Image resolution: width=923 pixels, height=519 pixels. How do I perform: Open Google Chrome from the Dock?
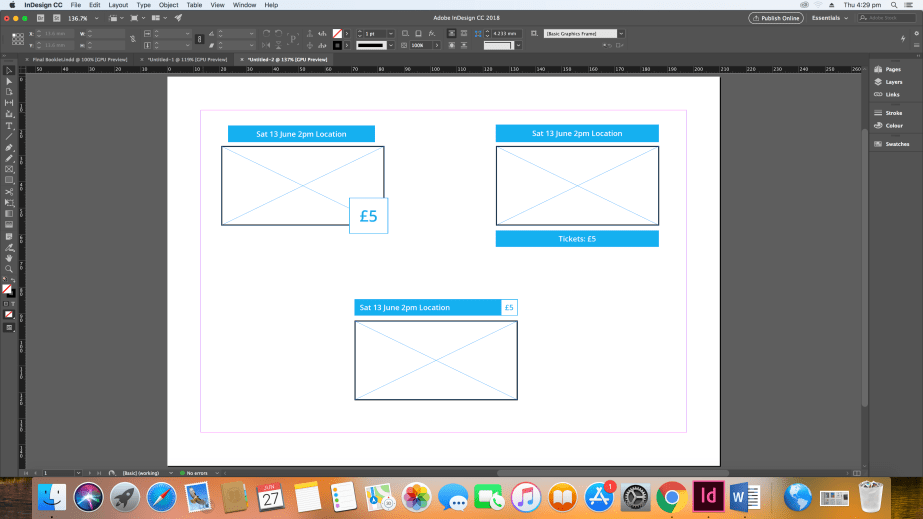click(x=672, y=497)
